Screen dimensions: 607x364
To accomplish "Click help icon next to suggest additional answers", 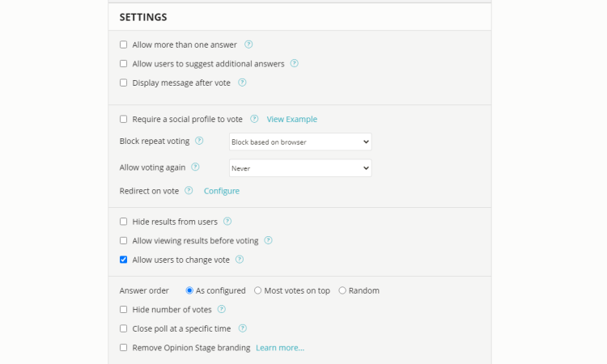I will click(x=295, y=64).
